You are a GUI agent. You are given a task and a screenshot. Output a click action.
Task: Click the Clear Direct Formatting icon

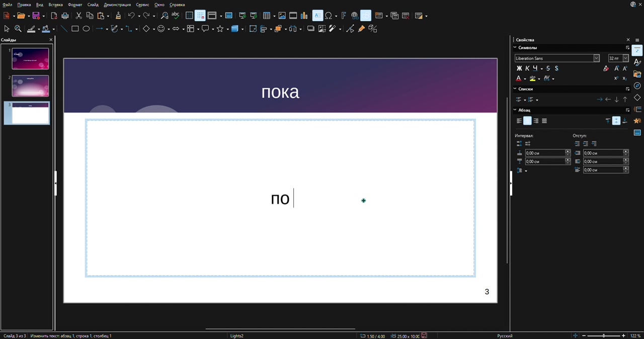[x=606, y=68]
